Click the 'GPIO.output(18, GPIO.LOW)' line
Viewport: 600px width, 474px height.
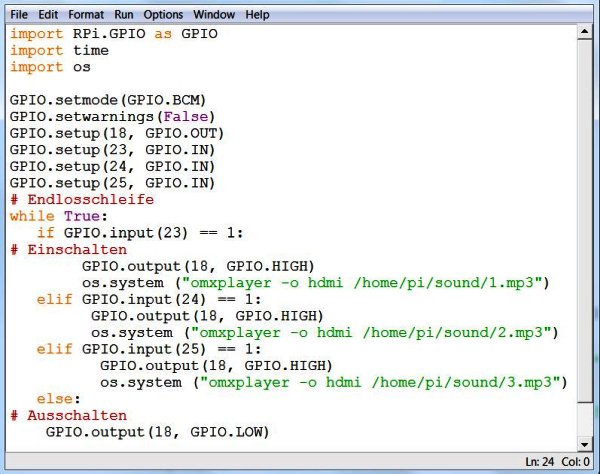157,431
